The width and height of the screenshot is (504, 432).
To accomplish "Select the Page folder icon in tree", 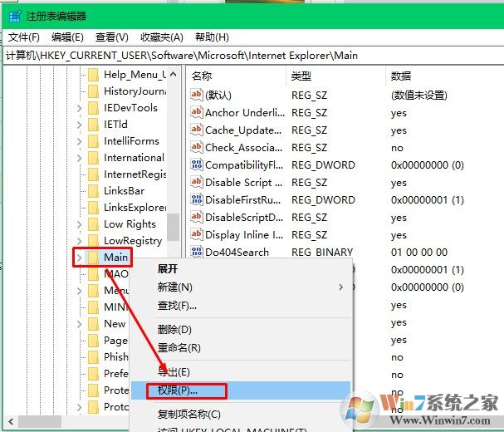I will (x=93, y=341).
